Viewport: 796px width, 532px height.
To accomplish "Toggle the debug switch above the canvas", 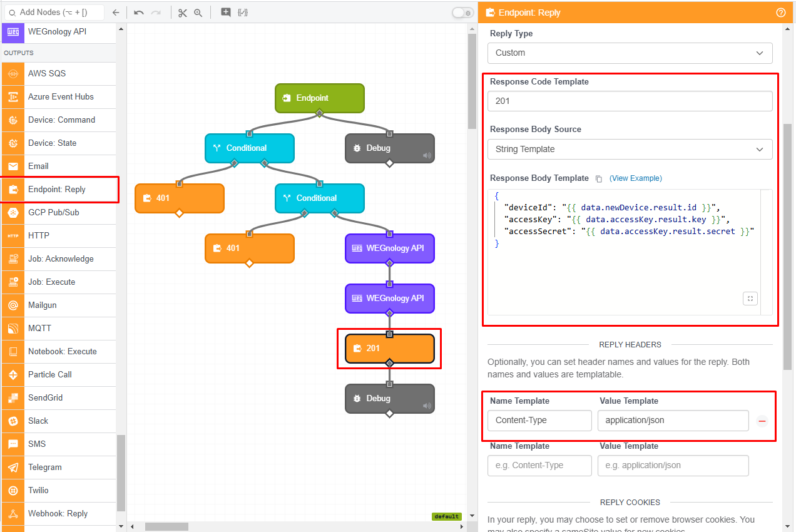I will (x=463, y=13).
